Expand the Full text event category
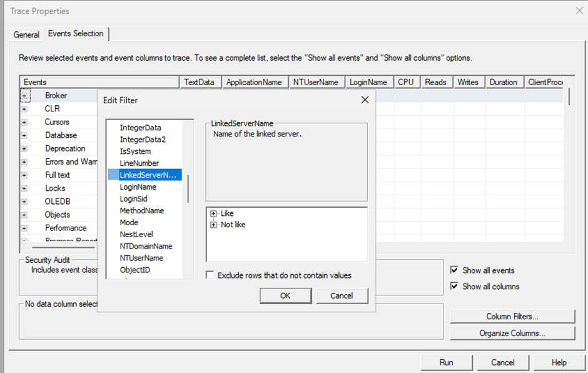Viewport: 588px width, 373px height. (24, 175)
